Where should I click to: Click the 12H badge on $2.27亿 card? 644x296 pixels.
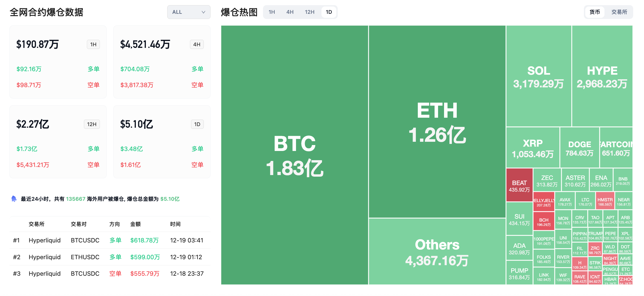[x=92, y=124]
